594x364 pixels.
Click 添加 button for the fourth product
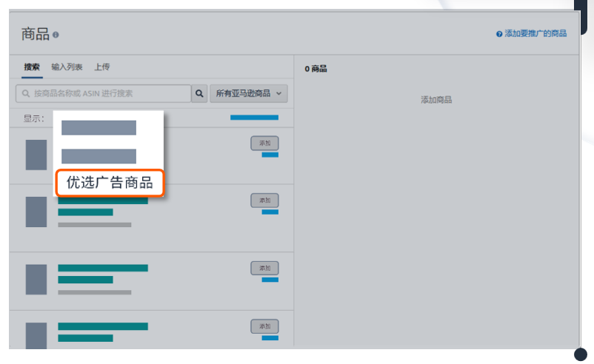coord(264,326)
